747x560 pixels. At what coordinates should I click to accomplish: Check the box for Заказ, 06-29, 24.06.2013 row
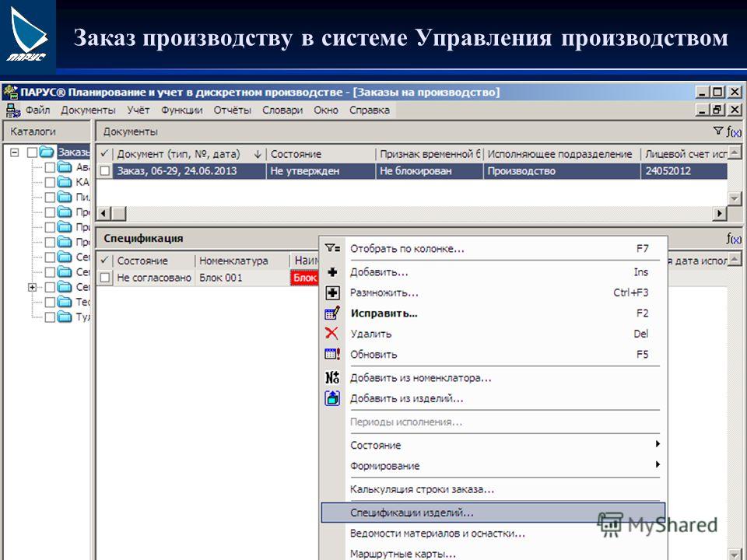[105, 171]
